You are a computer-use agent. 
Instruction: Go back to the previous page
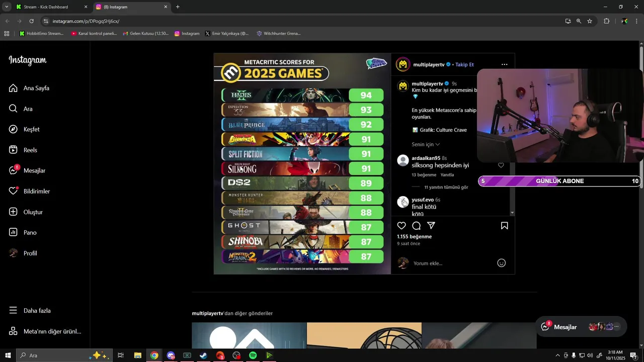click(x=7, y=21)
